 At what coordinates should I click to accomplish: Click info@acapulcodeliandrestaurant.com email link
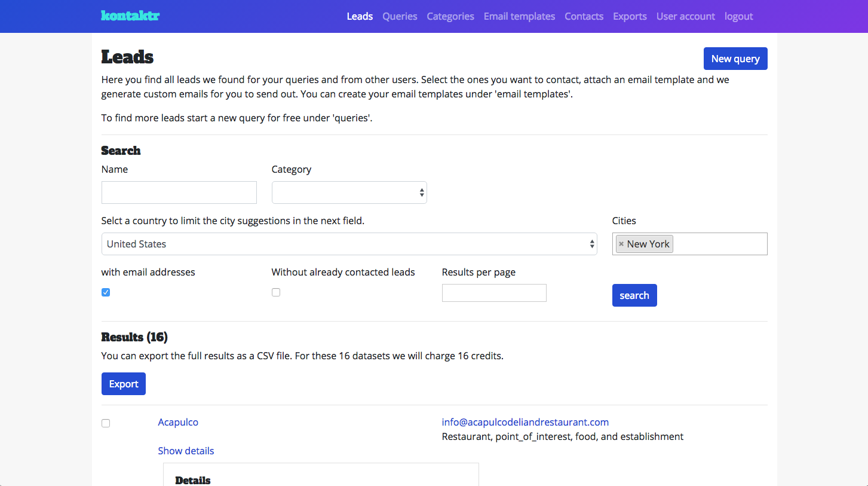point(525,422)
